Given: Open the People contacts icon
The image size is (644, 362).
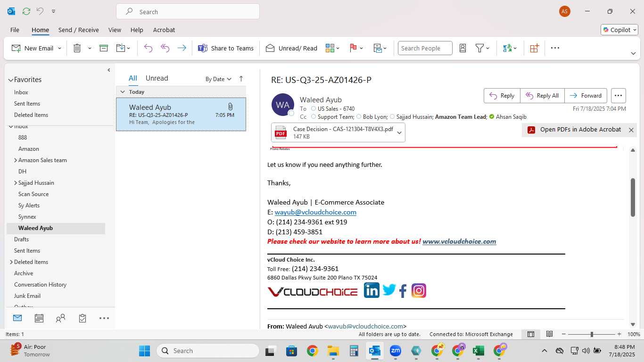Looking at the screenshot, I should click(60, 318).
